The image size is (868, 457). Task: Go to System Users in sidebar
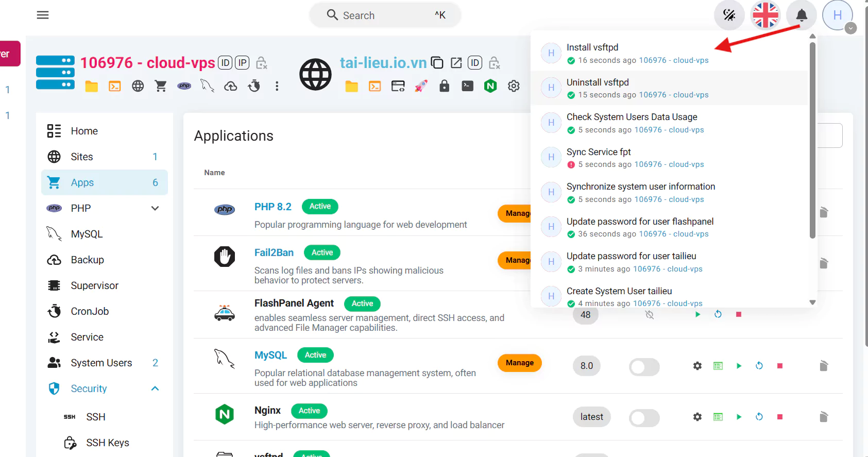click(101, 363)
